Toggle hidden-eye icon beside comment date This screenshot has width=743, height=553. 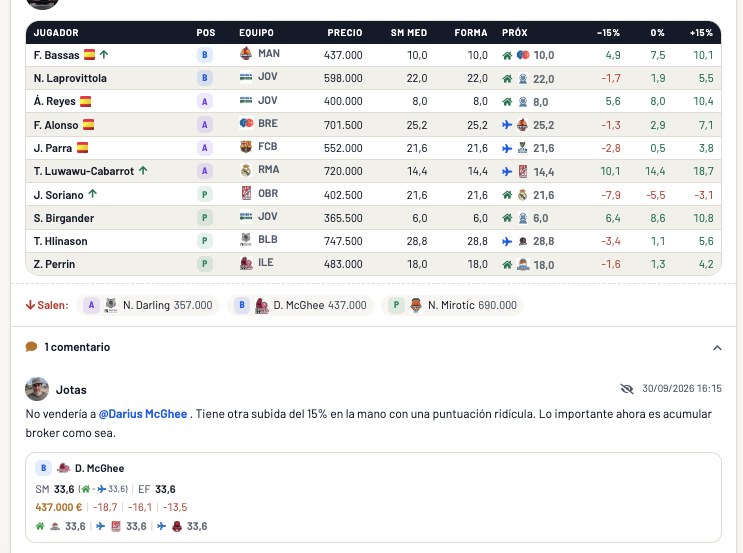click(x=627, y=389)
